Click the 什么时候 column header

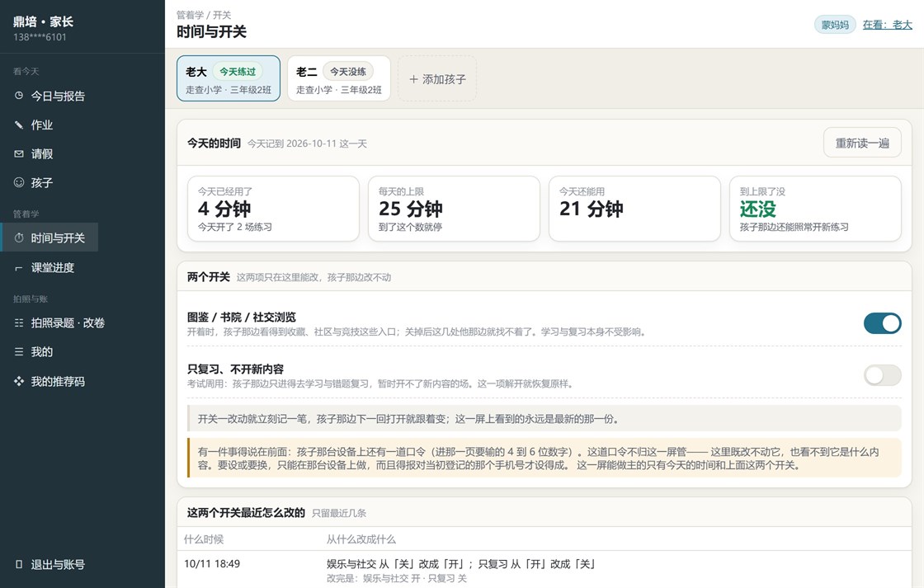pyautogui.click(x=204, y=539)
